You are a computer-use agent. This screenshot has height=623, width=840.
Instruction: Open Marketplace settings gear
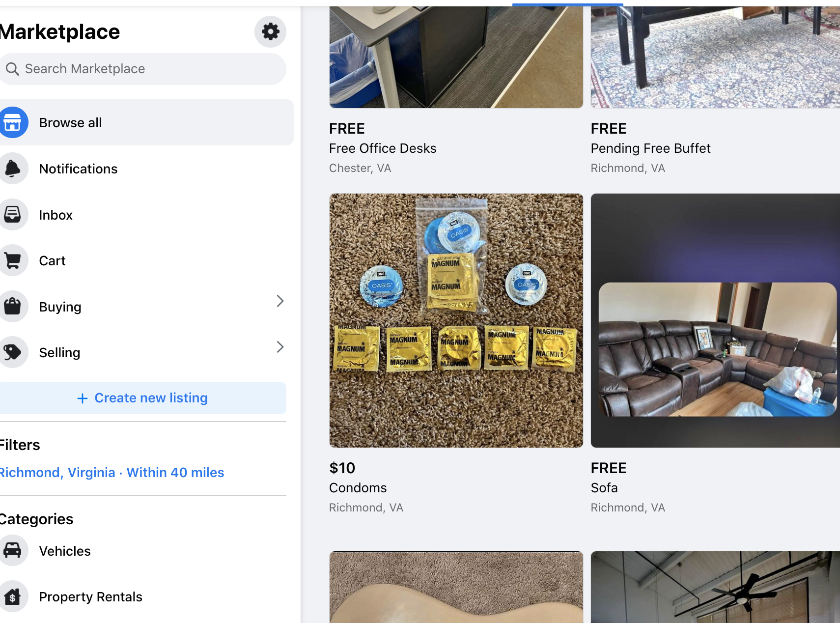(x=270, y=32)
